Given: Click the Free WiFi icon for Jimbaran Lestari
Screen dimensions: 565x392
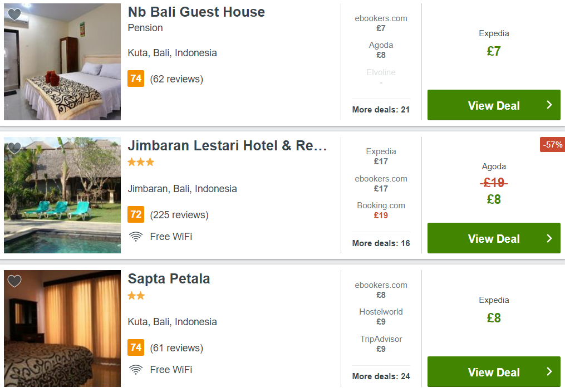Looking at the screenshot, I should pyautogui.click(x=136, y=237).
